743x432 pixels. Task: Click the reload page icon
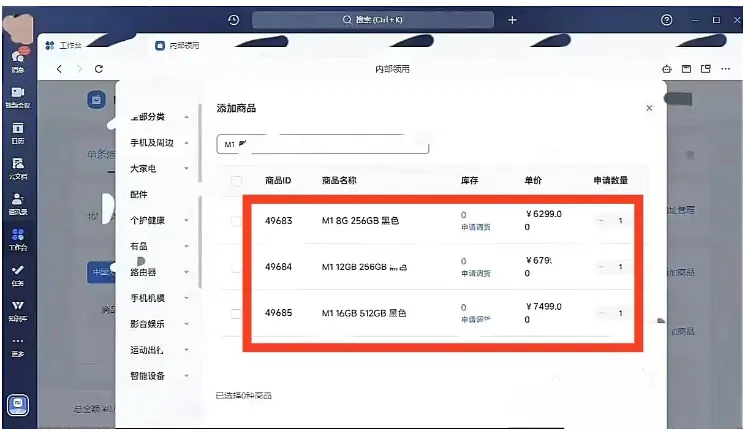pyautogui.click(x=98, y=69)
